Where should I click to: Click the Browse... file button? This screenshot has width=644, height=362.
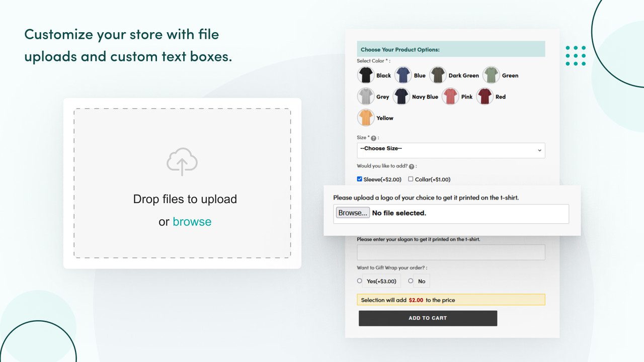(352, 212)
